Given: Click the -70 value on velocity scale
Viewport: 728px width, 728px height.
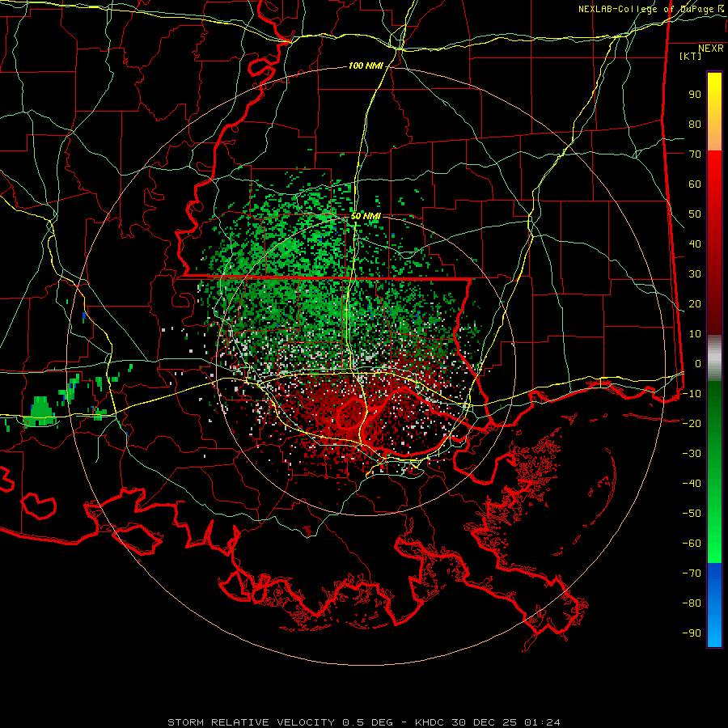Looking at the screenshot, I should click(692, 574).
